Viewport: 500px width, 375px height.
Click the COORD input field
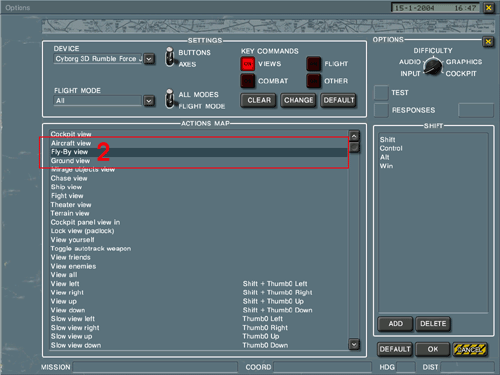point(322,367)
